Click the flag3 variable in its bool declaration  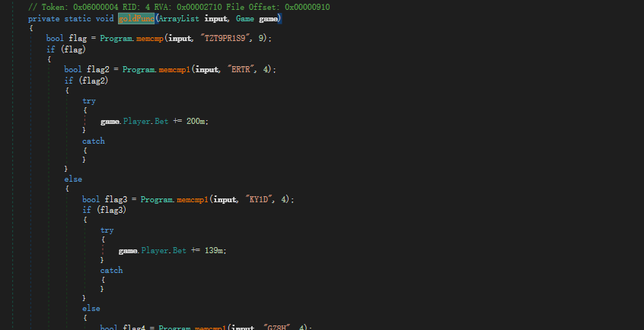pyautogui.click(x=116, y=199)
